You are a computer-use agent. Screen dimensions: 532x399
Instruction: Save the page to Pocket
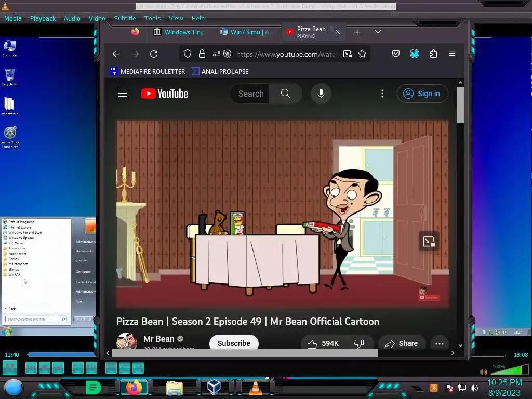click(x=395, y=54)
